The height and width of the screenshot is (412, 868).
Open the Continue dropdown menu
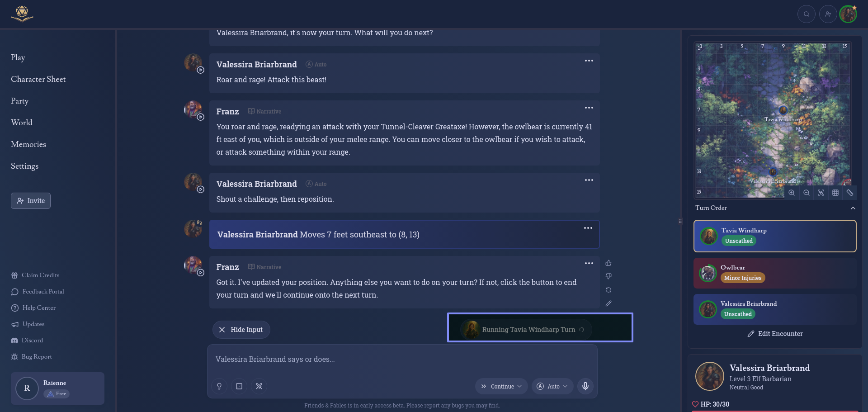point(501,386)
